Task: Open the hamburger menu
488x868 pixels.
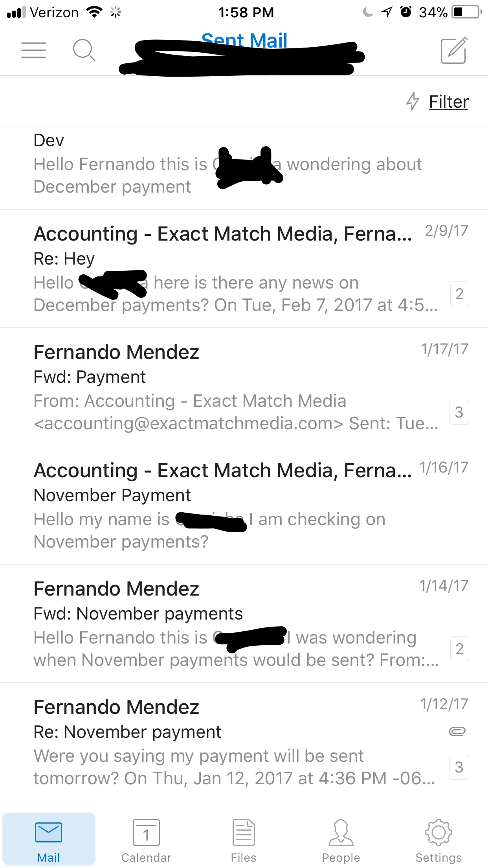Action: (33, 50)
